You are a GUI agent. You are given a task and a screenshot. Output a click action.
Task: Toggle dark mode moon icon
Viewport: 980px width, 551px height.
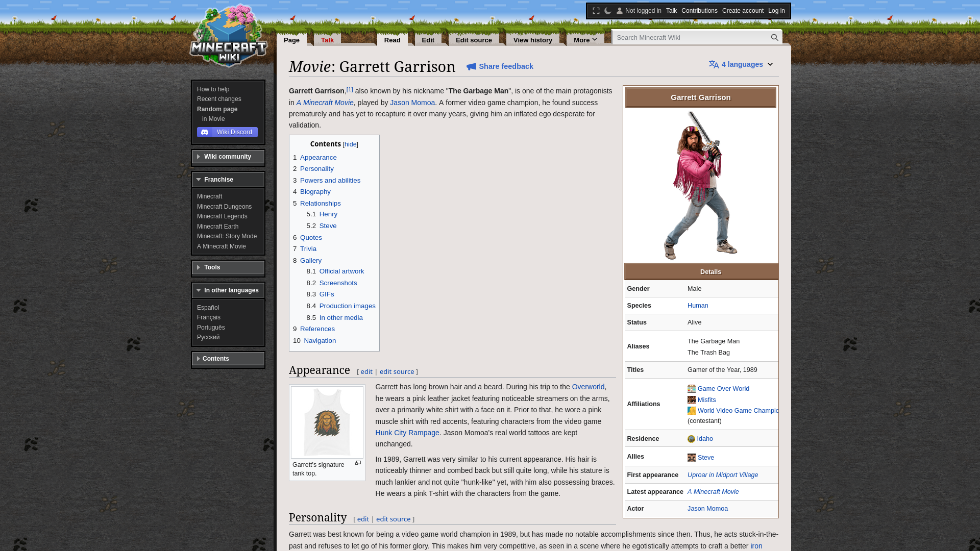tap(607, 11)
